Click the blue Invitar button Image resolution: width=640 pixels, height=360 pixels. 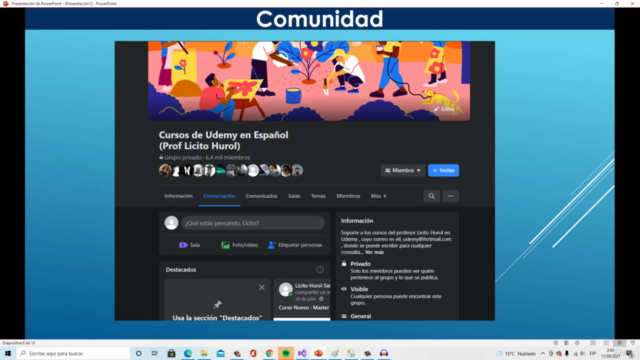[444, 170]
